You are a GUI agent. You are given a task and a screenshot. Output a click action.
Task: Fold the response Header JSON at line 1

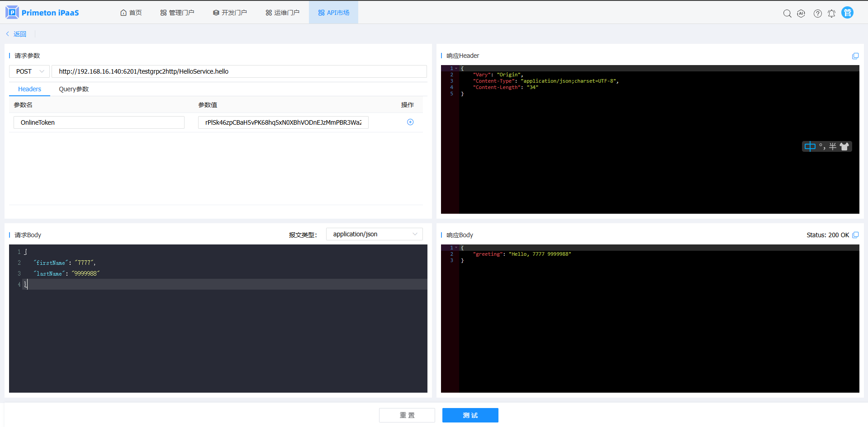point(456,69)
